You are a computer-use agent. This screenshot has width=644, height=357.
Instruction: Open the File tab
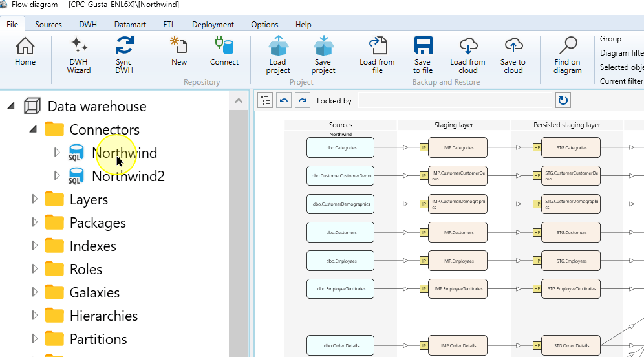12,24
